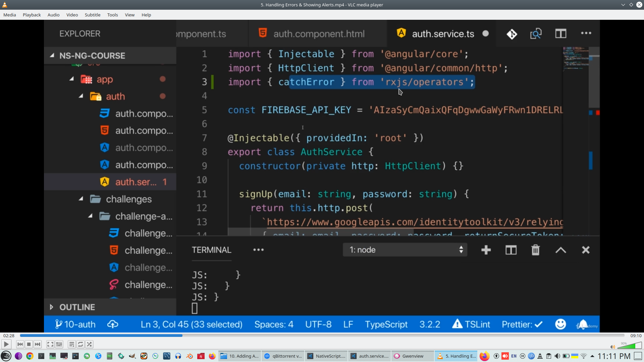Open Firefox icon in system tray
The height and width of the screenshot is (362, 644).
pyautogui.click(x=484, y=356)
